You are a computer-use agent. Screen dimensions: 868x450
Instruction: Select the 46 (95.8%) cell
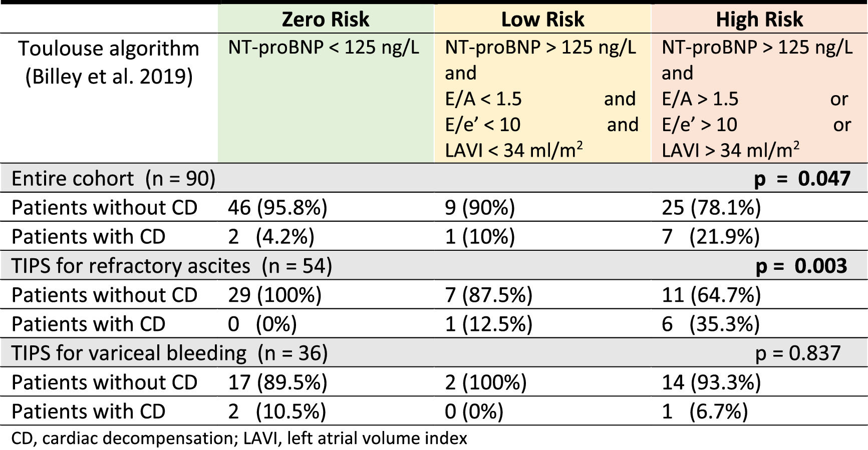click(277, 208)
